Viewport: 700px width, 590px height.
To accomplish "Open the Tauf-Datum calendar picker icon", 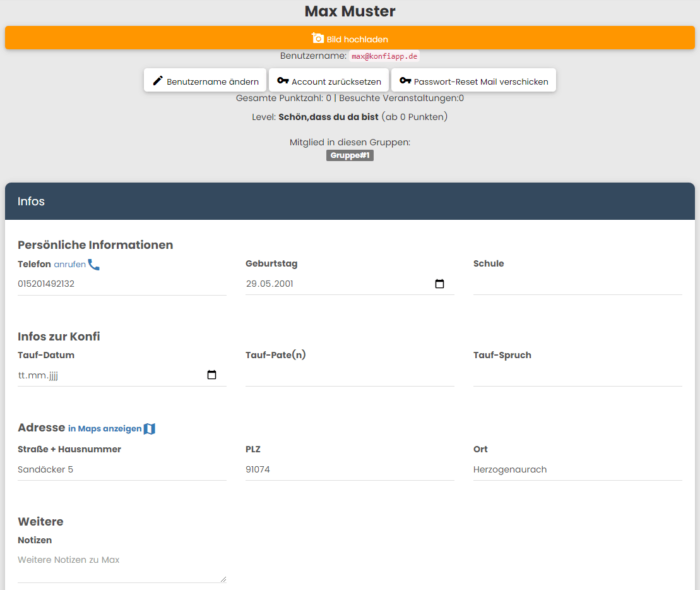I will tap(212, 375).
